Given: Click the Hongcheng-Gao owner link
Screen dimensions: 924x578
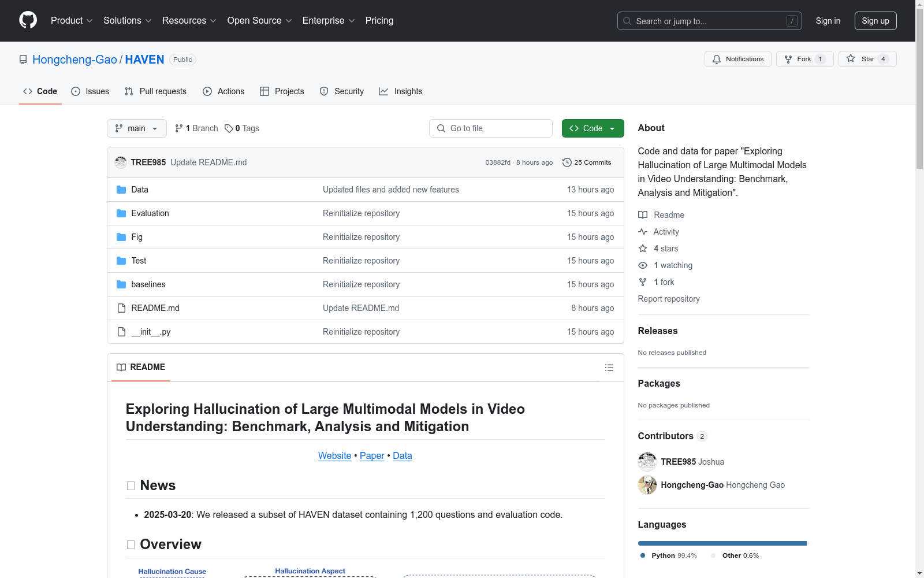Looking at the screenshot, I should click(x=74, y=60).
